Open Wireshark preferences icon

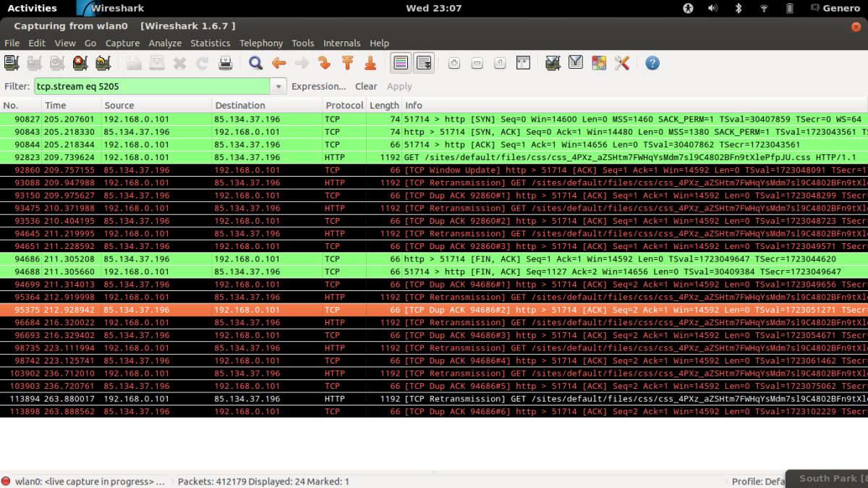click(x=622, y=63)
